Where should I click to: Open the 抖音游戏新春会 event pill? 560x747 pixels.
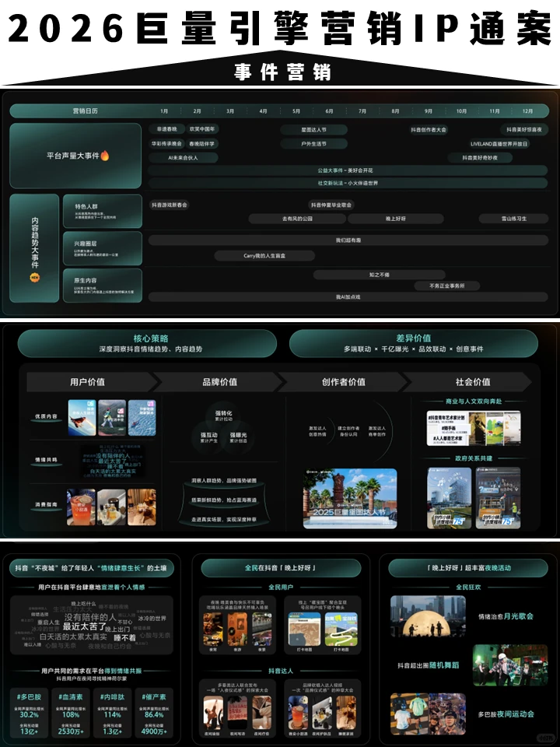click(x=169, y=205)
